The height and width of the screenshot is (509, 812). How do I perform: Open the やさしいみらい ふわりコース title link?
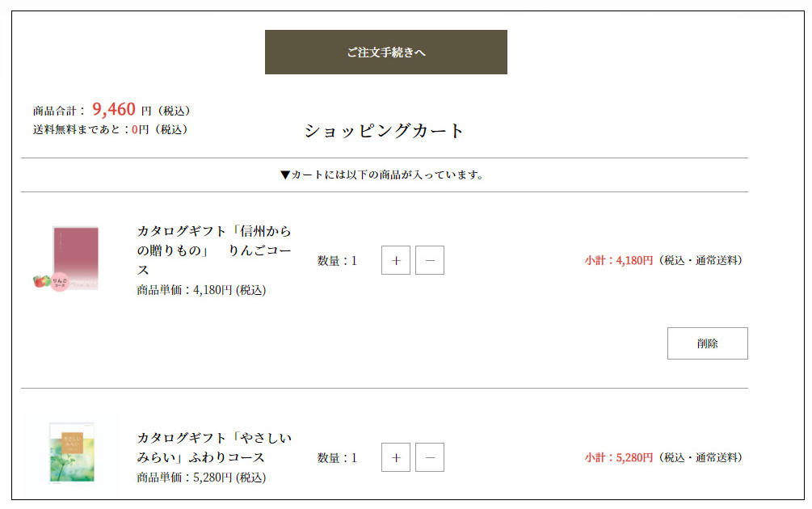point(214,448)
